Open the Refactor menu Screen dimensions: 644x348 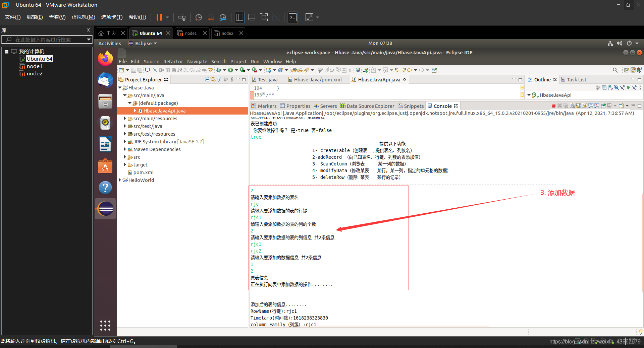tap(173, 62)
